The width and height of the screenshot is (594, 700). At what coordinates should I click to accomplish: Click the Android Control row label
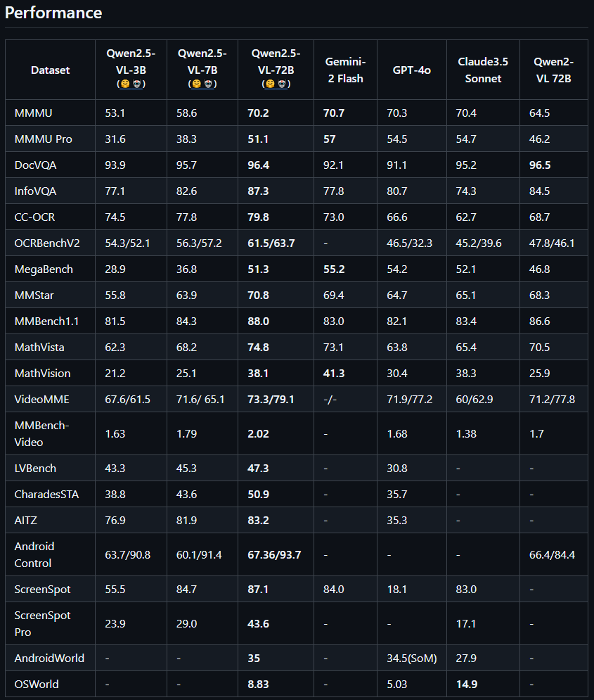coord(34,554)
